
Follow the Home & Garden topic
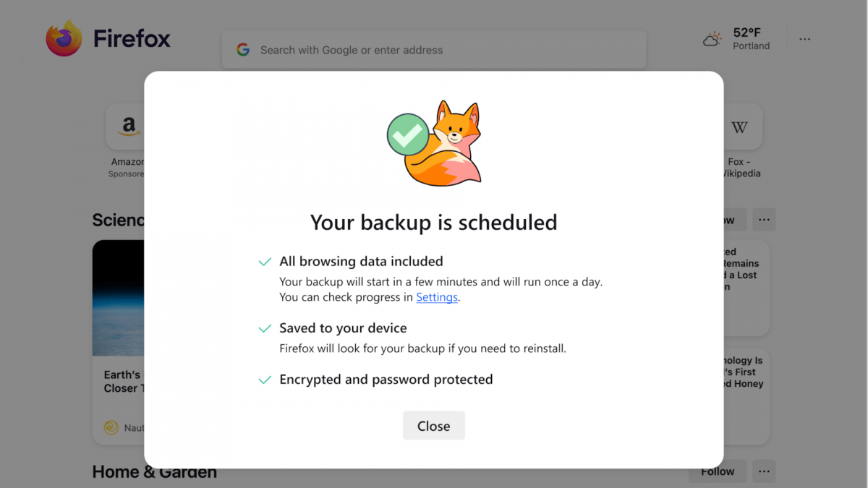click(717, 471)
